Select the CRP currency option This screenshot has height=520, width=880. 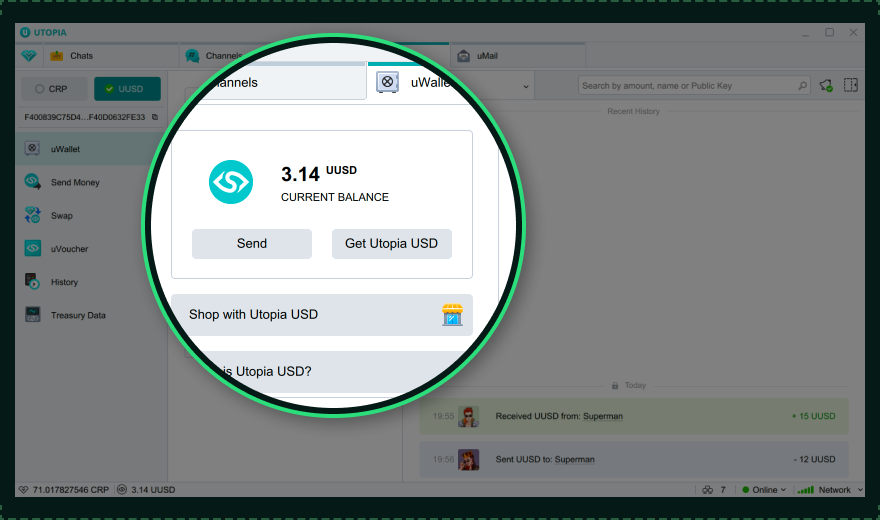tap(54, 89)
